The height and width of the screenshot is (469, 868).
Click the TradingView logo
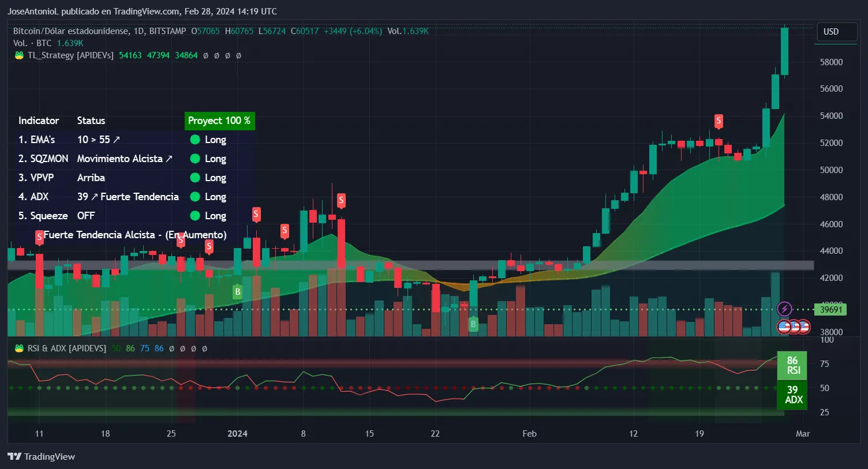42,456
